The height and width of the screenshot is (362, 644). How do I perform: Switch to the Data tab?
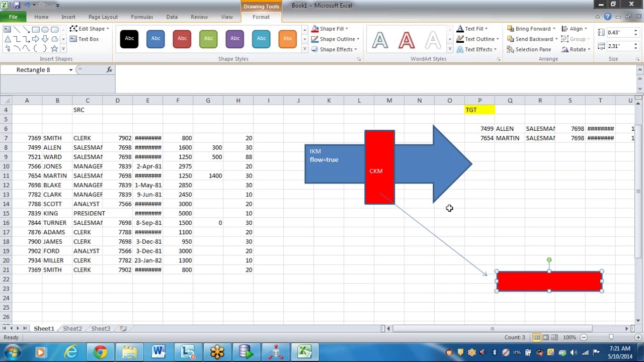point(172,17)
